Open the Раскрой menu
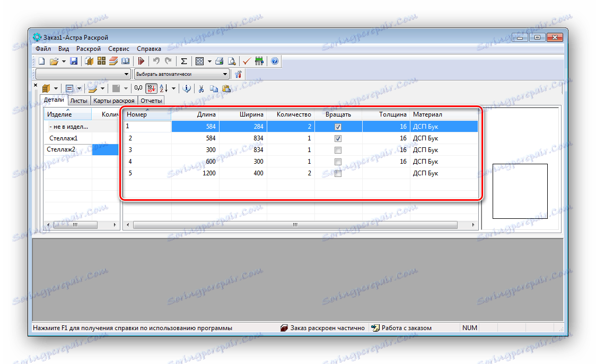The image size is (596, 364). (x=89, y=49)
